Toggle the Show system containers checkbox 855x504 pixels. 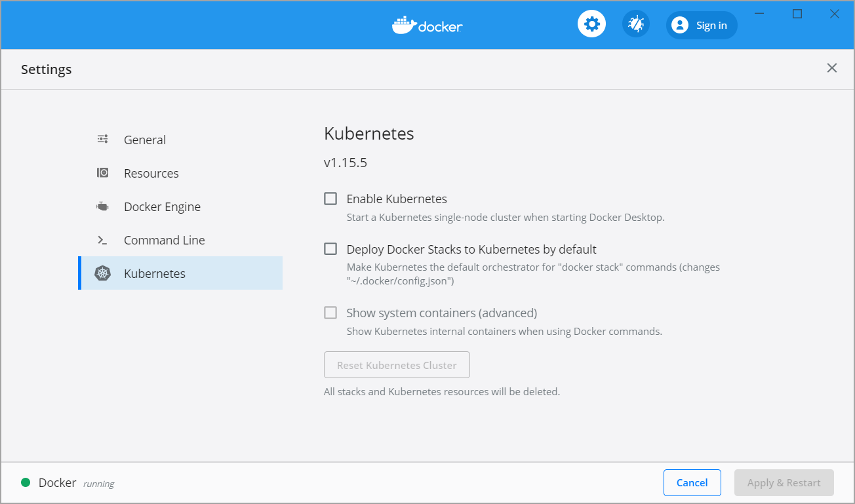[x=330, y=313]
